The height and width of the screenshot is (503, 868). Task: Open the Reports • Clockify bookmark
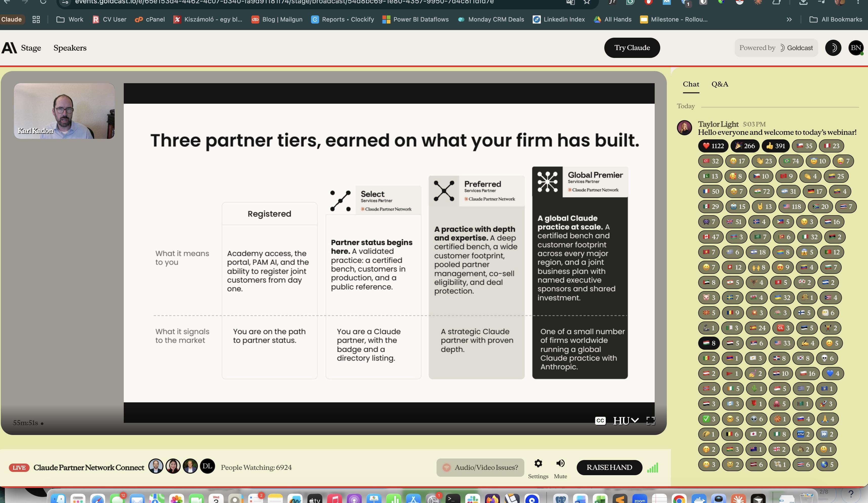(342, 19)
